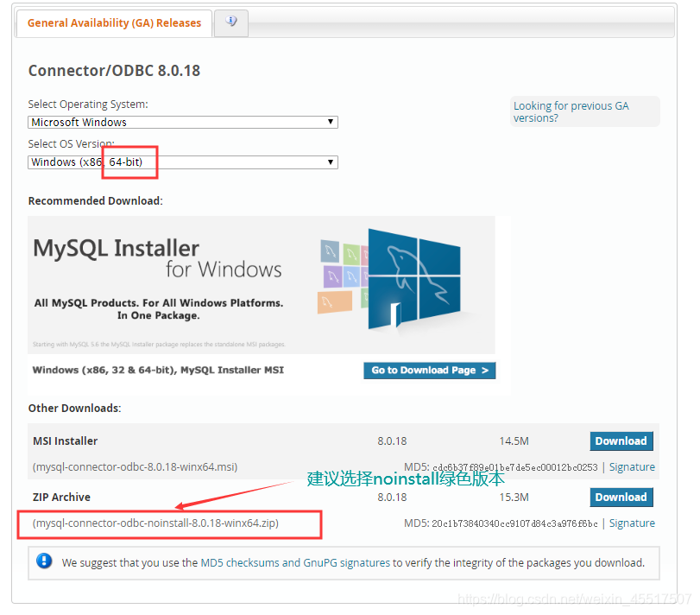Click version 8.0.18 in ZIP Archive row

[x=392, y=497]
